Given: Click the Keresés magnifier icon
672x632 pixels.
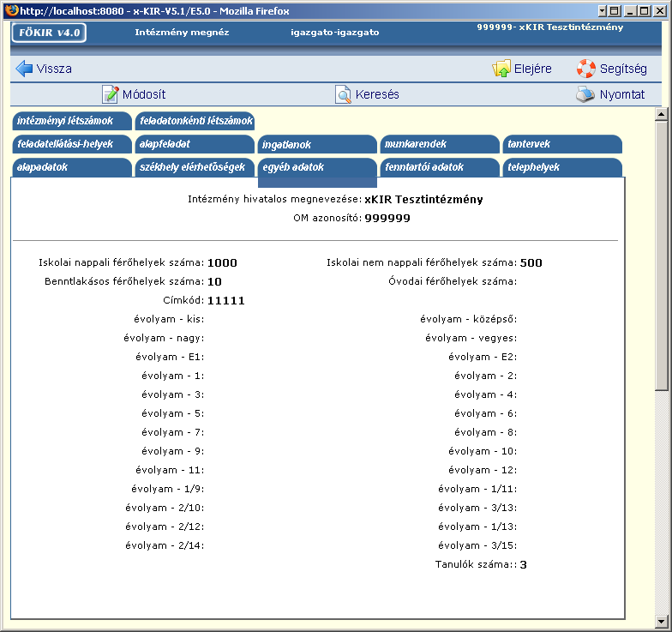Looking at the screenshot, I should (x=343, y=94).
